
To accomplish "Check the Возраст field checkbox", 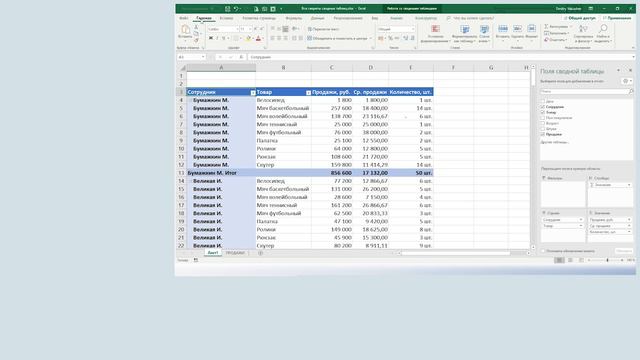I will pyautogui.click(x=543, y=123).
